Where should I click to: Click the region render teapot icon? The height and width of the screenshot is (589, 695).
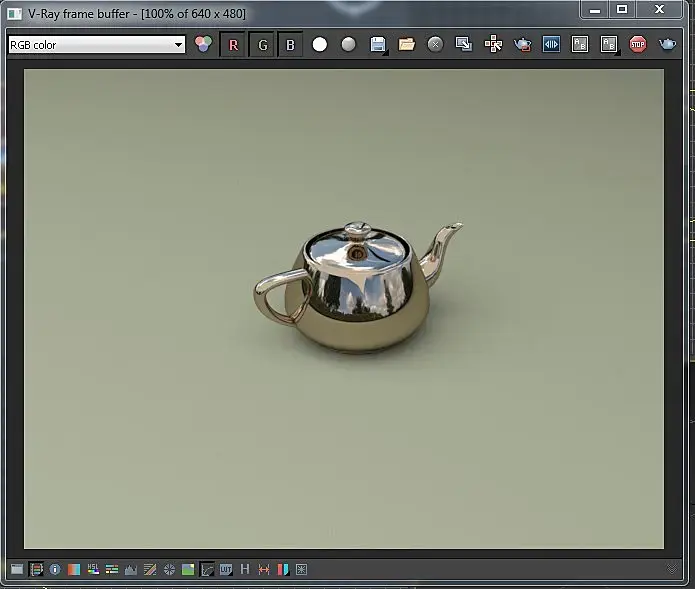tap(522, 45)
